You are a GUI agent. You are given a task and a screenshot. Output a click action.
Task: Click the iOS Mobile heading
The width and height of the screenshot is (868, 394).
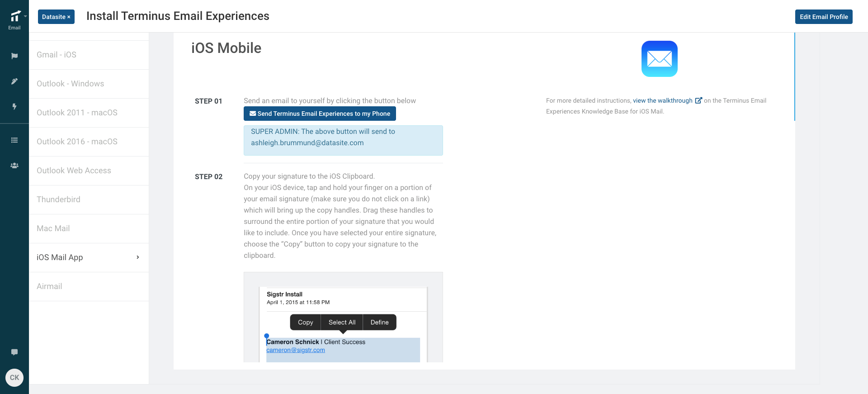tap(226, 48)
